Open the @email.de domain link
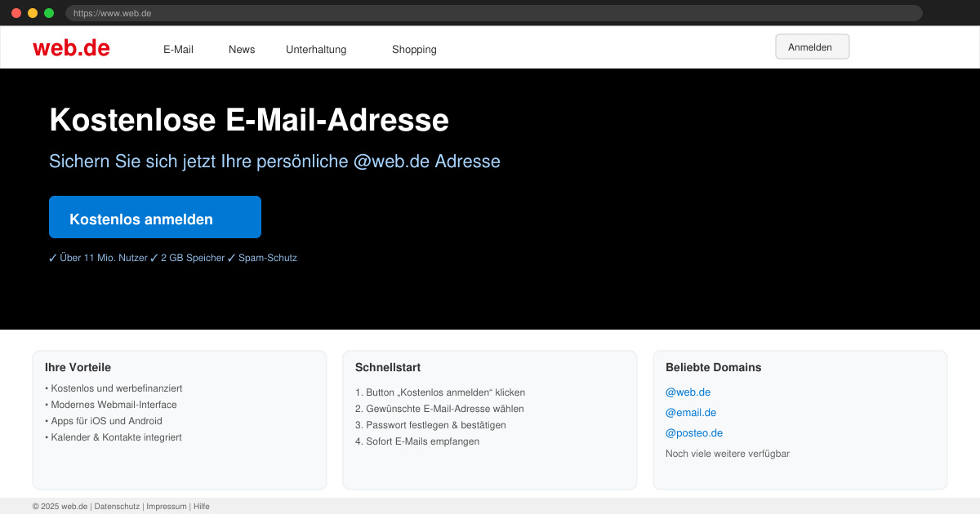 [691, 413]
